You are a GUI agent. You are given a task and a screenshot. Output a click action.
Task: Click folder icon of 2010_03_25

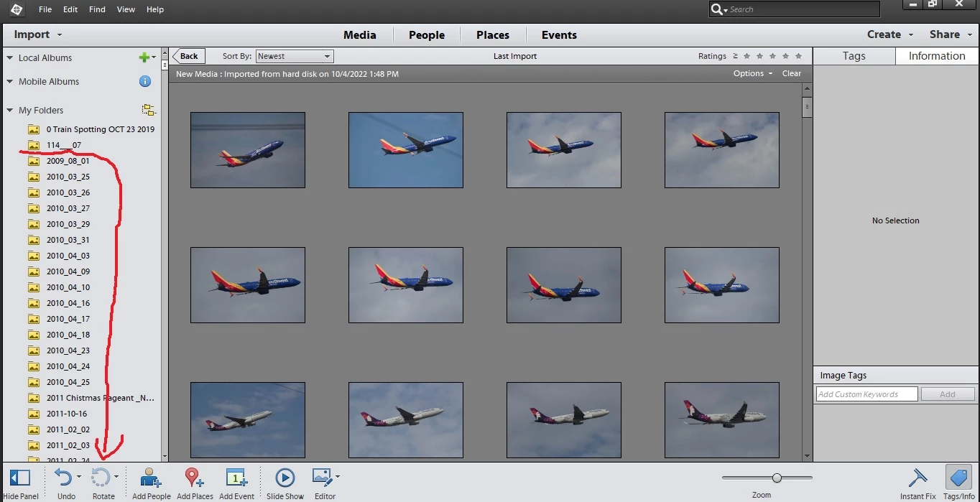point(33,177)
